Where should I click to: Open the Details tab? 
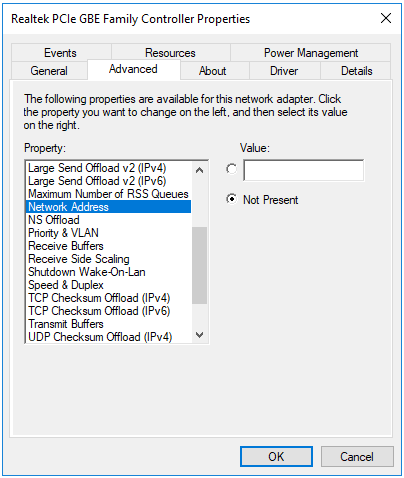click(x=356, y=71)
